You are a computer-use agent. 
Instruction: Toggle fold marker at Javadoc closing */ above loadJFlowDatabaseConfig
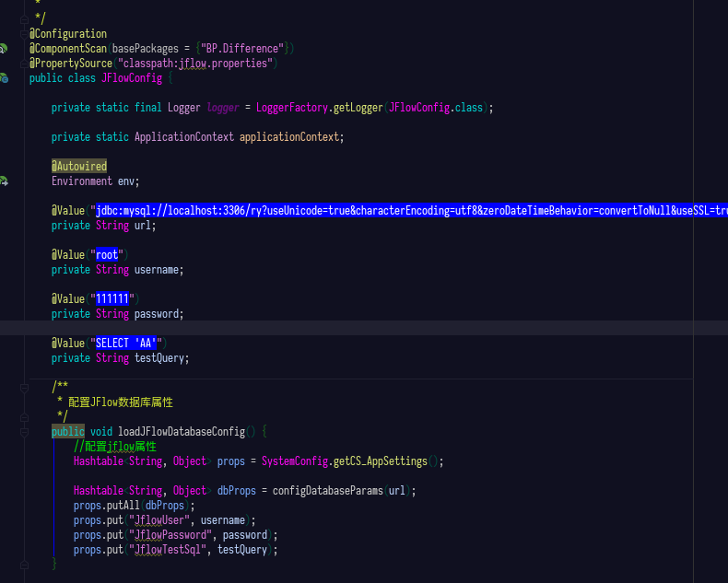coord(24,417)
